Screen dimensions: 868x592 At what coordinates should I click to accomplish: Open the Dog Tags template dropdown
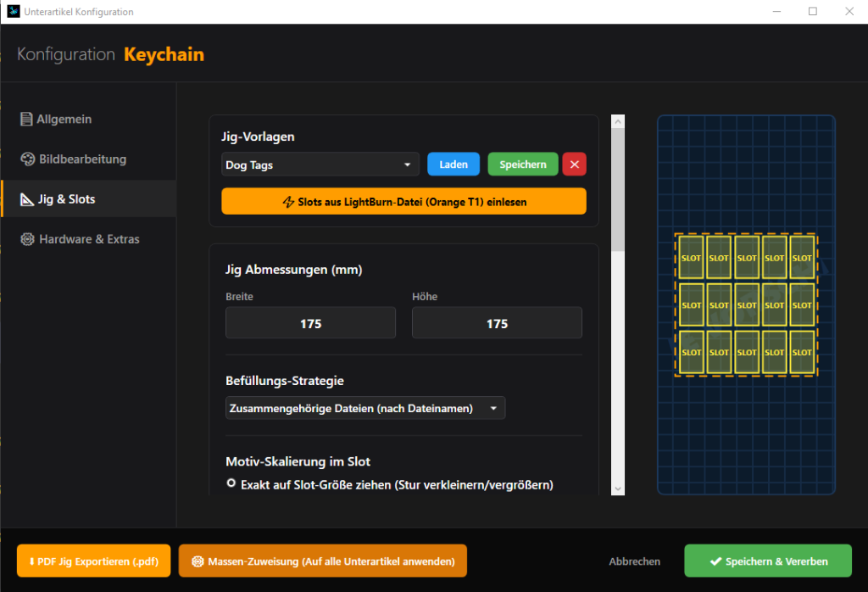tap(320, 165)
